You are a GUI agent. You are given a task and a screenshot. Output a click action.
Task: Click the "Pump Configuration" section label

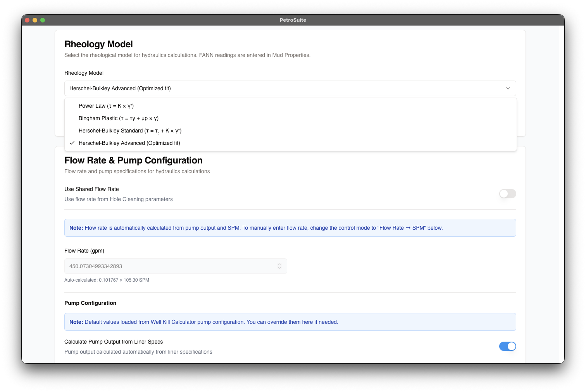[x=90, y=303]
